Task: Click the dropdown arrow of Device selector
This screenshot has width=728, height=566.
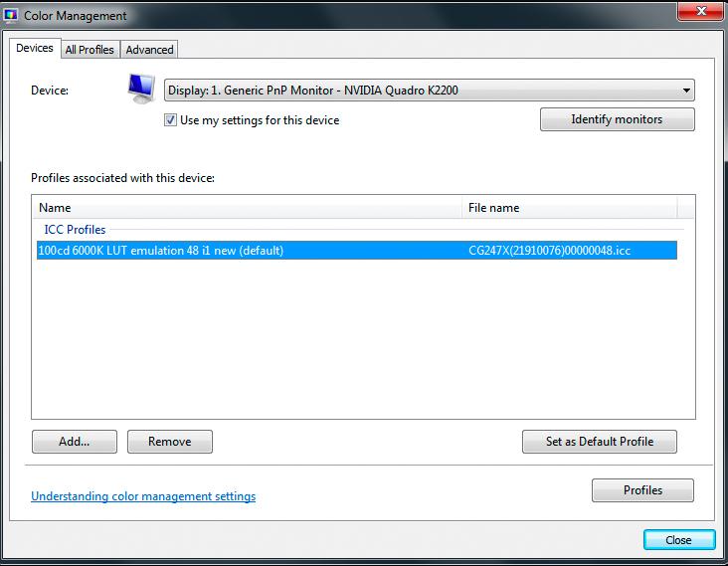Action: pos(686,91)
